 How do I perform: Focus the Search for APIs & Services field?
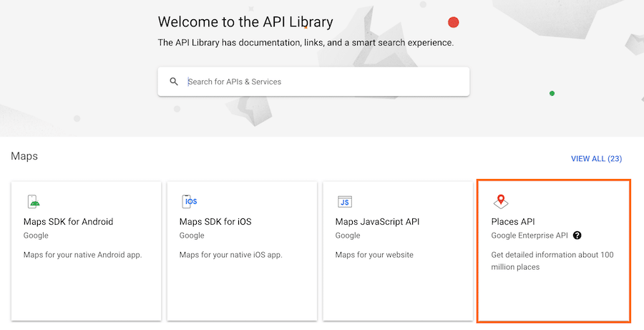[x=322, y=82]
